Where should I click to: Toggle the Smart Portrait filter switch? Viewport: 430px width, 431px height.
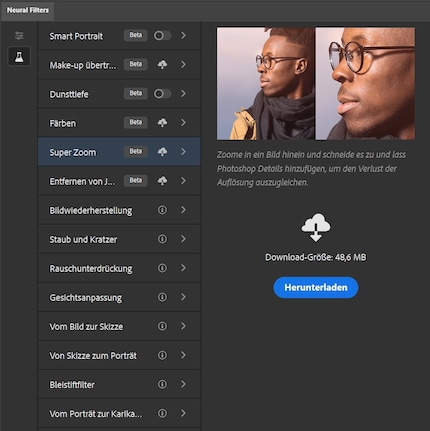point(162,35)
